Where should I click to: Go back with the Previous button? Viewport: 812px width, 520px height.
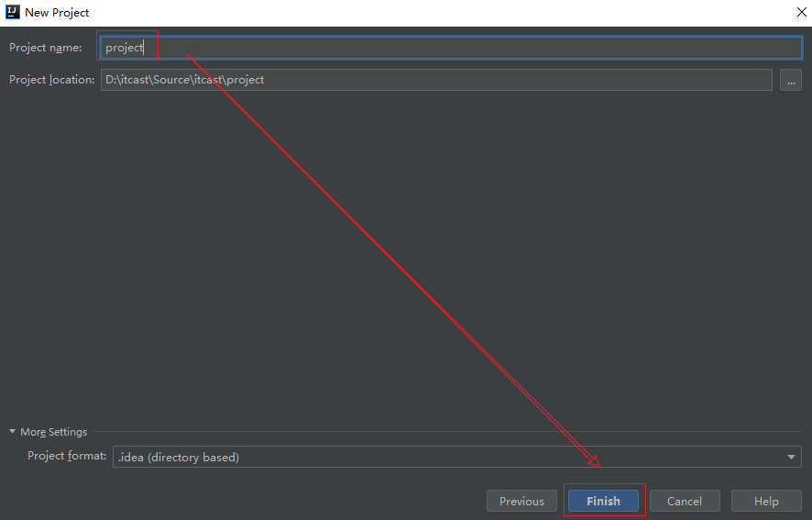521,501
